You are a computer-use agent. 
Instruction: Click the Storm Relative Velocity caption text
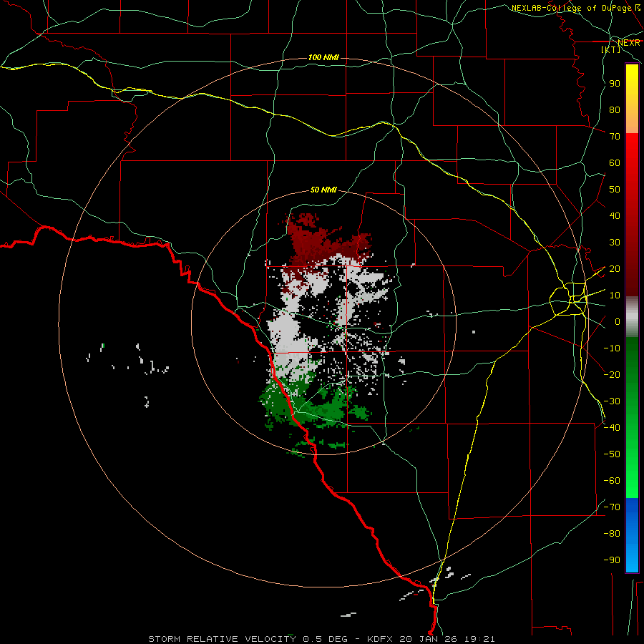pyautogui.click(x=321, y=639)
